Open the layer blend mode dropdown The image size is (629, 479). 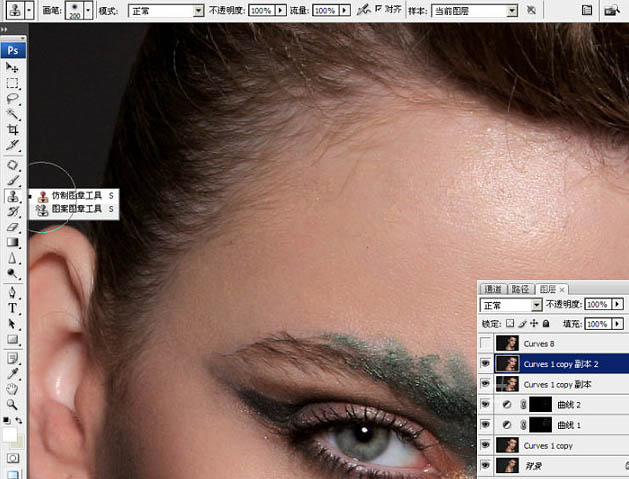[x=537, y=305]
